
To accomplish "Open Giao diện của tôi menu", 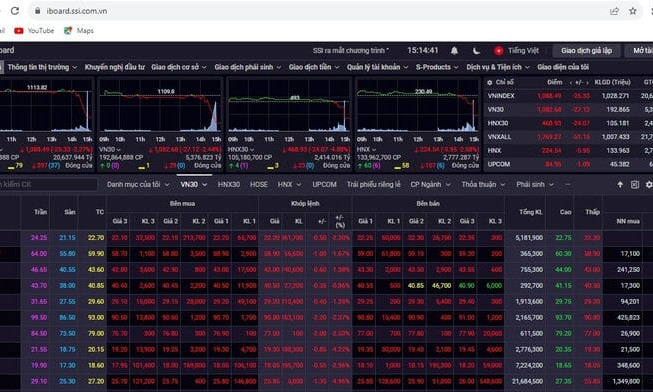I will point(563,67).
